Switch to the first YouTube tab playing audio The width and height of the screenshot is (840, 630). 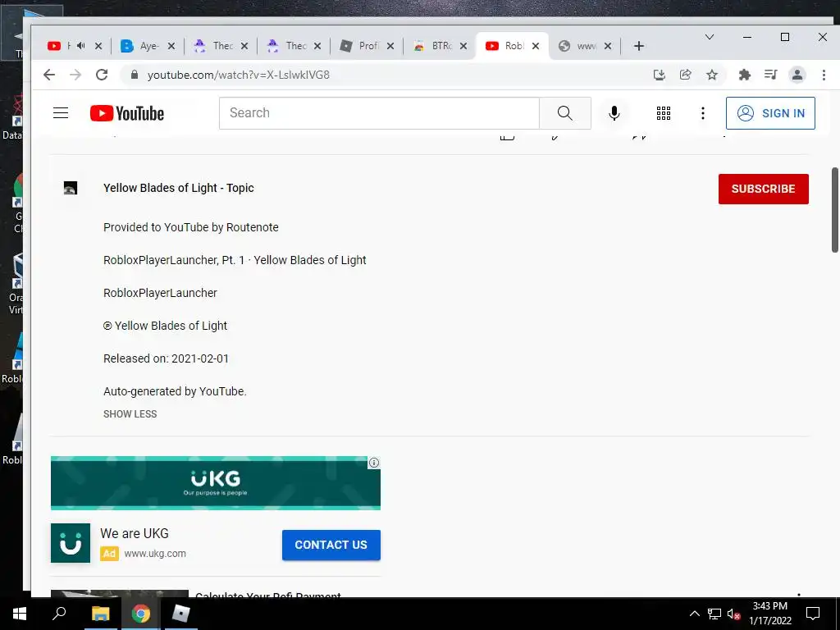[59, 46]
